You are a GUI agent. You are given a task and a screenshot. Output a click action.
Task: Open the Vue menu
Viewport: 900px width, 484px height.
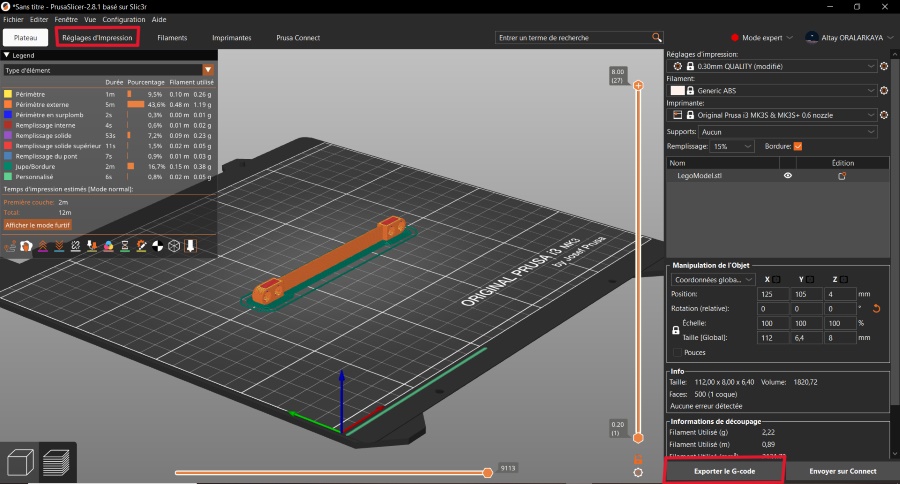point(90,19)
